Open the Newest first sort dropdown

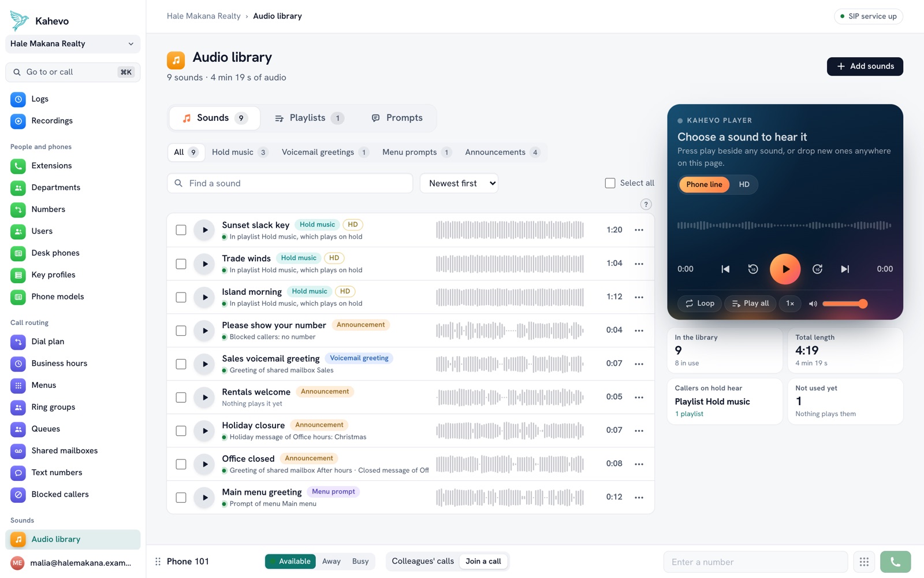point(459,183)
